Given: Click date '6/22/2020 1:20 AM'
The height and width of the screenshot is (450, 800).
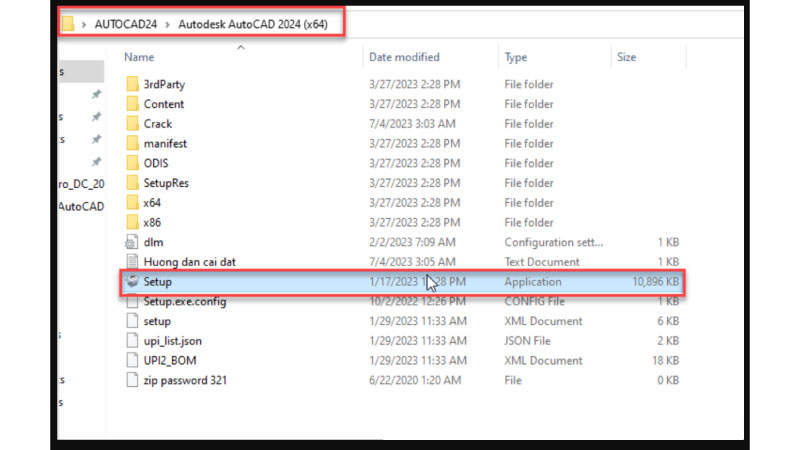Looking at the screenshot, I should coord(415,380).
